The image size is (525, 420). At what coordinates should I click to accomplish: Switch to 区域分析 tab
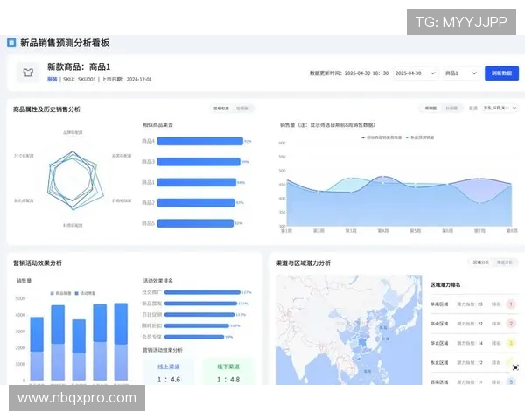[480, 262]
